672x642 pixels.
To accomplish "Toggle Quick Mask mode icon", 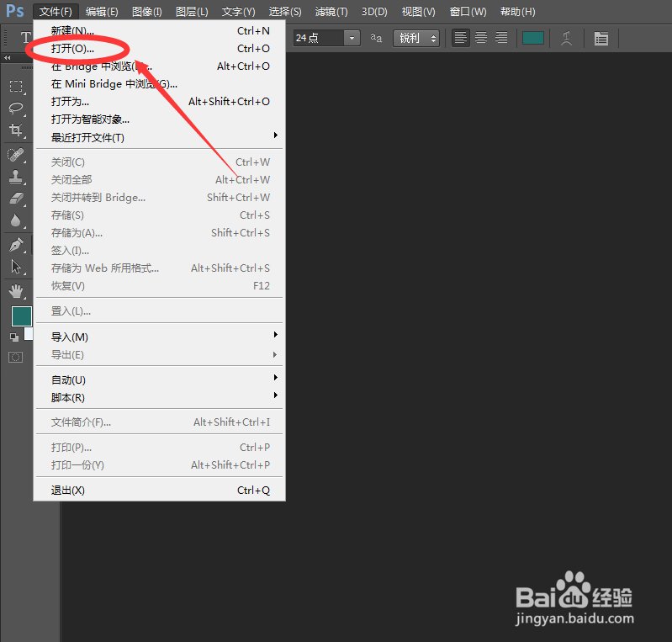I will [15, 357].
